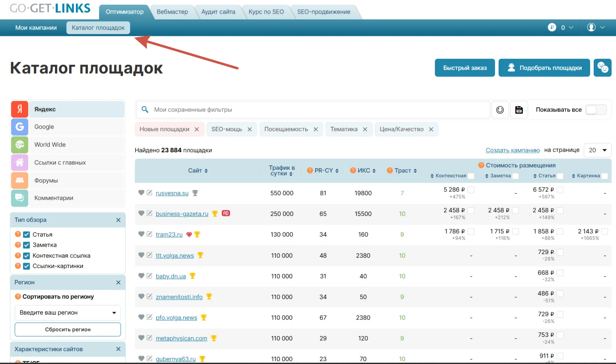Click the Траст help question icon
Viewport: 616px width, 364px height.
[x=390, y=170]
